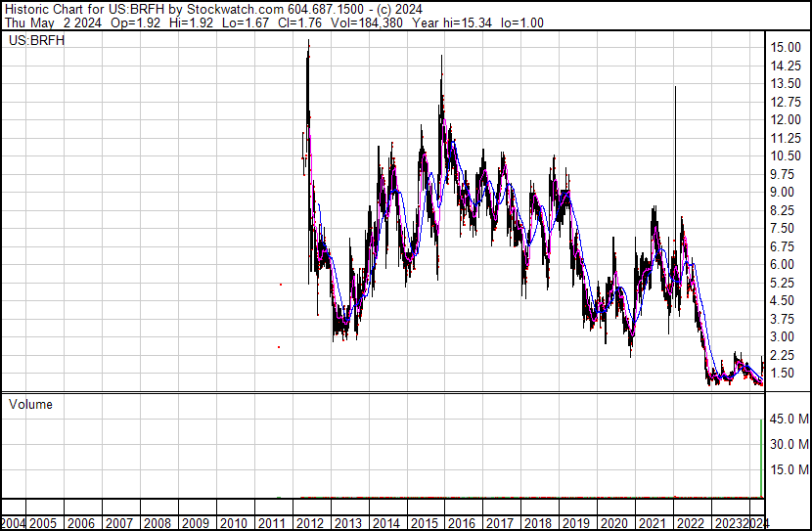
Task: Click the 2005 year label on time axis
Action: [43, 523]
